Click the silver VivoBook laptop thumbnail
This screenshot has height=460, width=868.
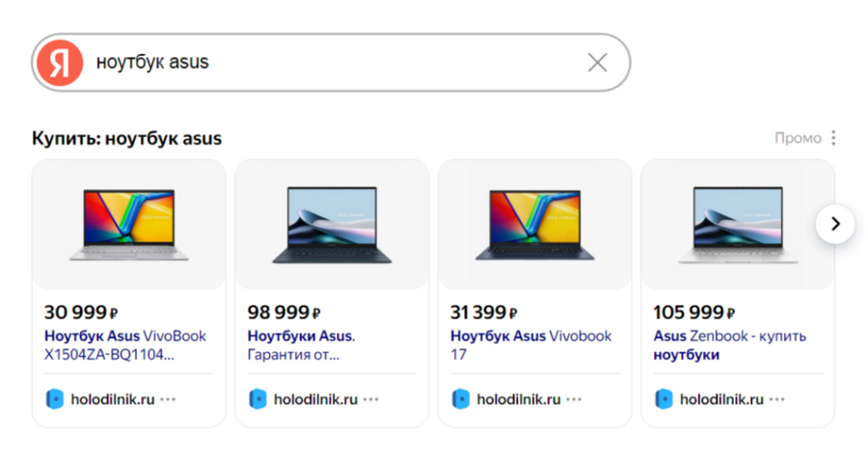[x=129, y=224]
